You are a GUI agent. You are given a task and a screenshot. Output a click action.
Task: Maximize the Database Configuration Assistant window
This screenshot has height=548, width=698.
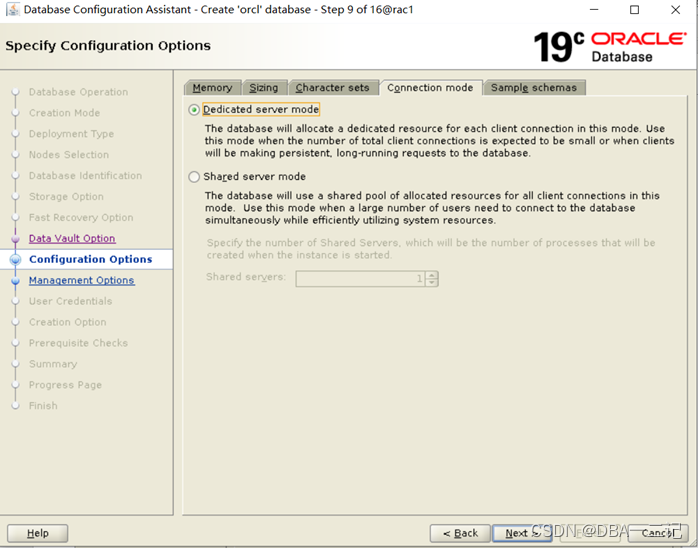[635, 9]
